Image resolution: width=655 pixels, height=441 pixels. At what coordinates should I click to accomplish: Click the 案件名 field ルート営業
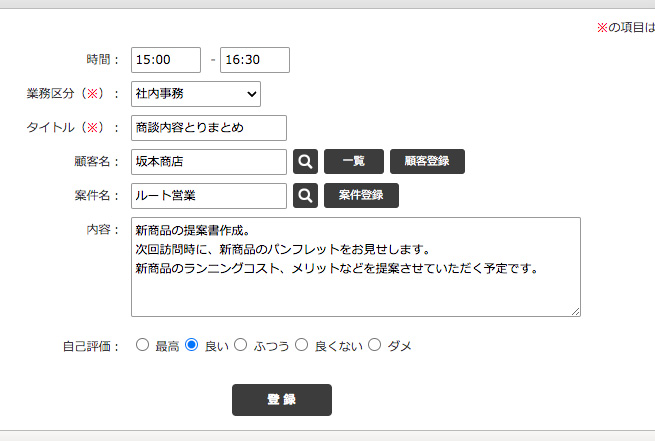209,196
